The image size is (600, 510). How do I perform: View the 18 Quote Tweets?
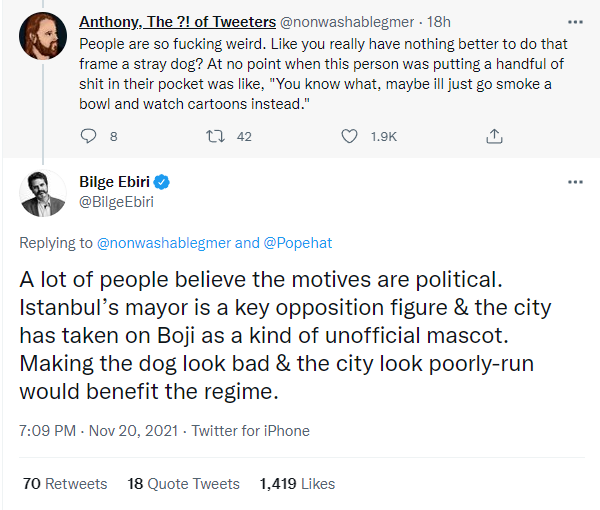click(x=184, y=483)
